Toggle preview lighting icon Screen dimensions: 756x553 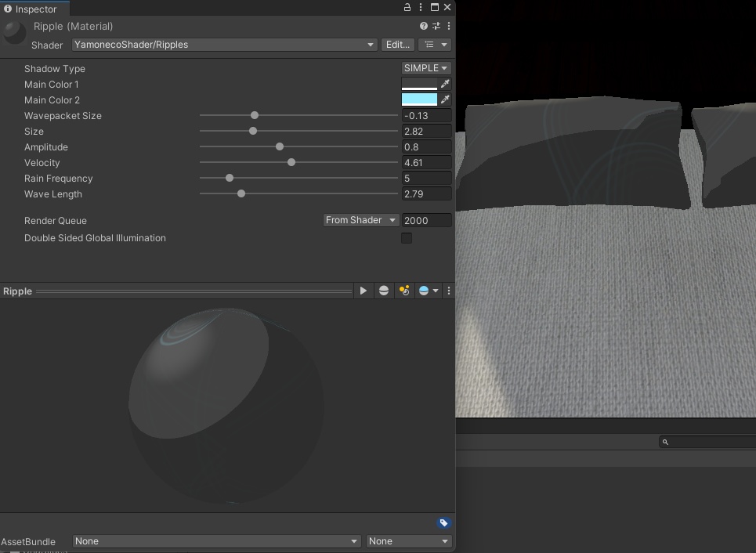tap(404, 291)
